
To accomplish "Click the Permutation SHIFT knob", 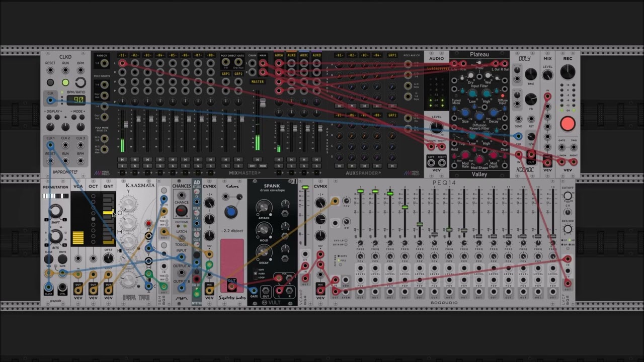I will pyautogui.click(x=55, y=211).
